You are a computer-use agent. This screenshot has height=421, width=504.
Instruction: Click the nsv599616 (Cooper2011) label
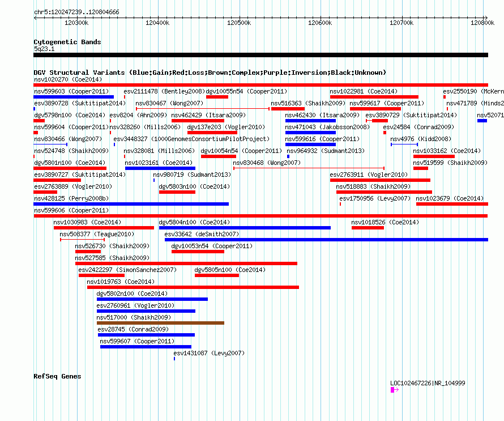[x=322, y=139]
